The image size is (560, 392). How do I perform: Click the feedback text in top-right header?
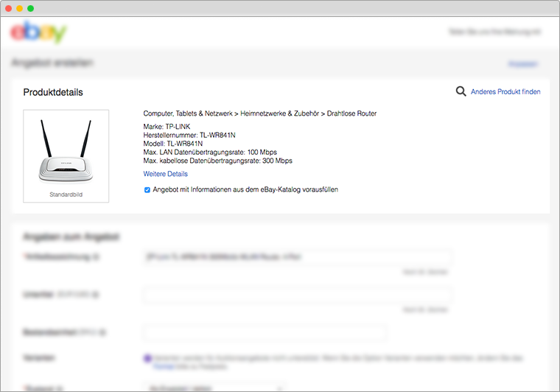495,32
